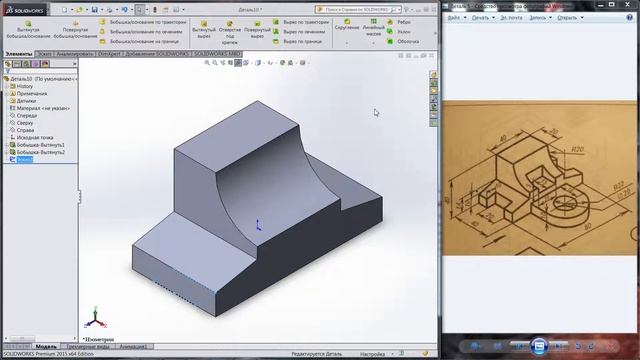Select the Справа plane in tree
640x360 pixels.
22,130
